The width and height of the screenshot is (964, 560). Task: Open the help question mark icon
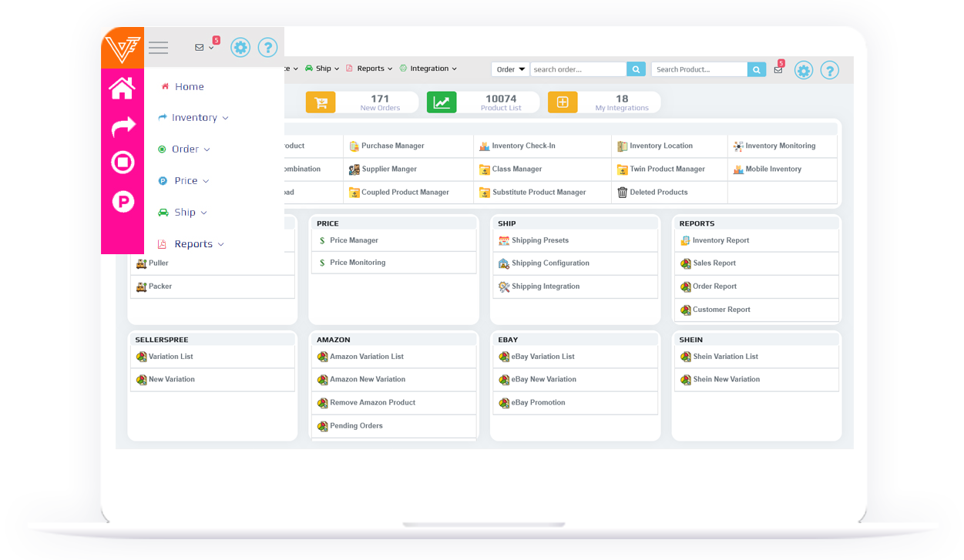pyautogui.click(x=830, y=70)
